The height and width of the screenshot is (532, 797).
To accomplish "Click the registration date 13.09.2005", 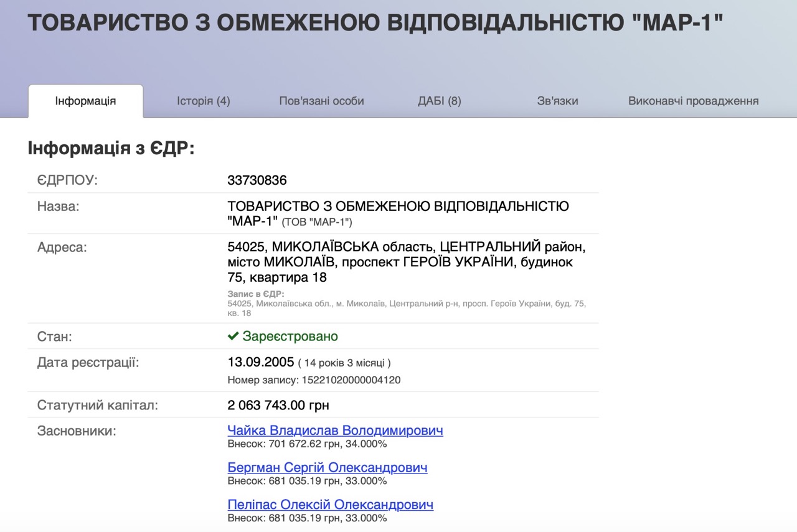I will [x=260, y=362].
